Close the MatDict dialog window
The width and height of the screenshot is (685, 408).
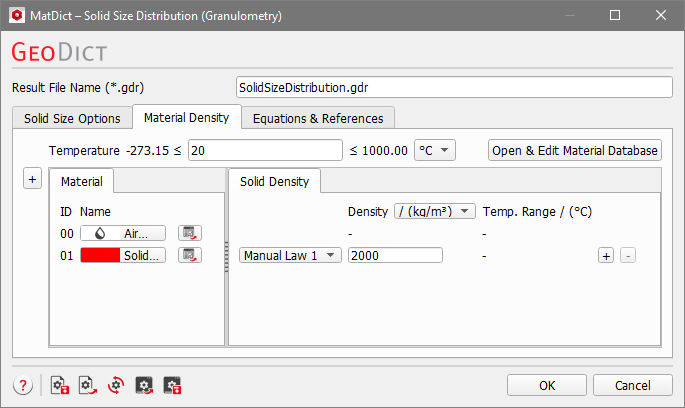tap(661, 15)
